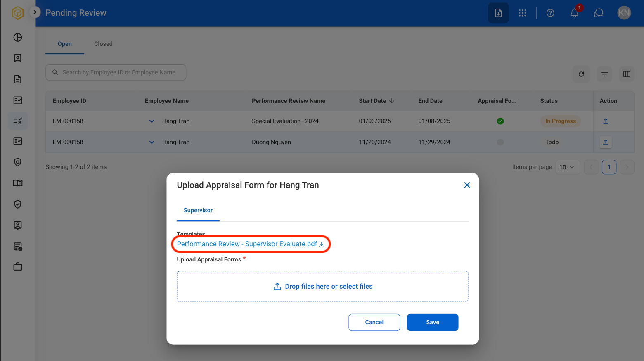This screenshot has height=361, width=644.
Task: Click the Drop files here upload area
Action: (323, 286)
